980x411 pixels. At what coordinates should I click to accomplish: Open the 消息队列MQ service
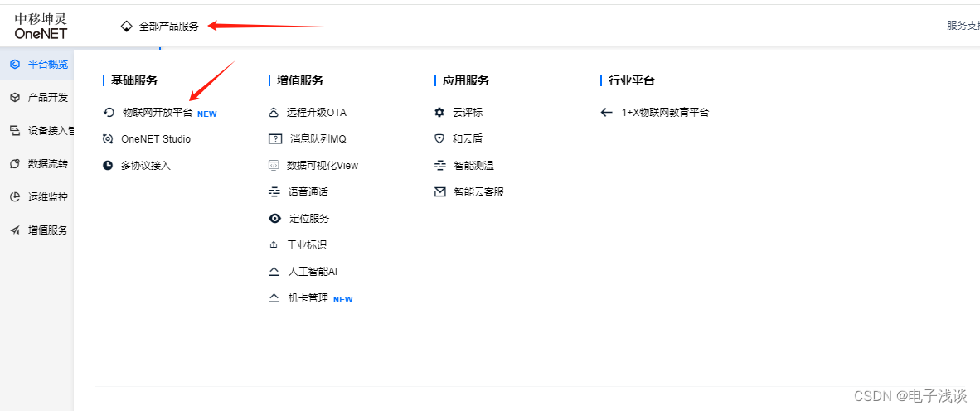[318, 138]
